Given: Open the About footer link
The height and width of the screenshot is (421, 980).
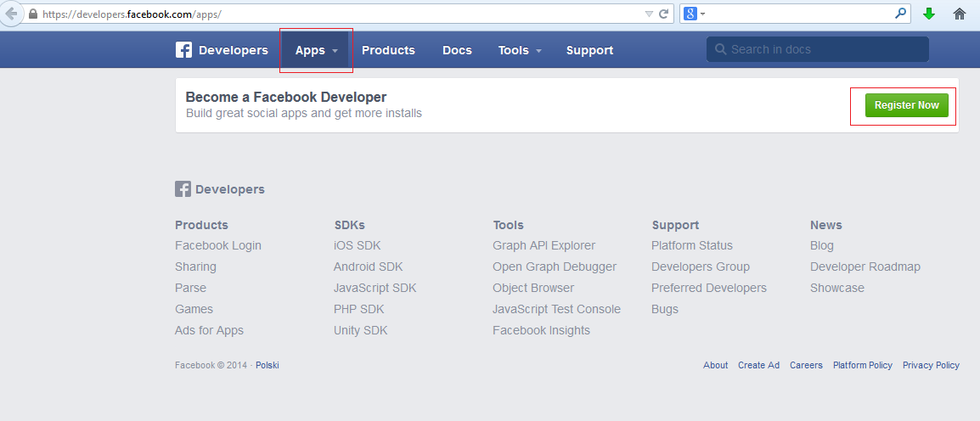Looking at the screenshot, I should tap(716, 366).
